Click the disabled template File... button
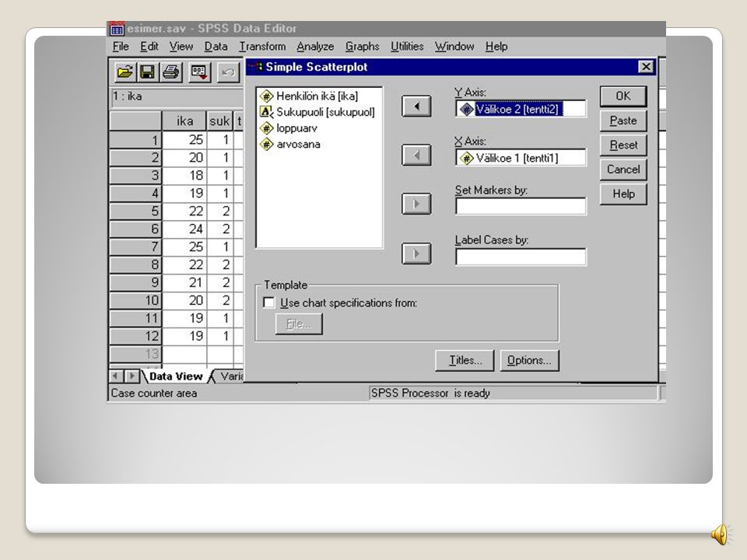Image resolution: width=747 pixels, height=560 pixels. [x=299, y=324]
